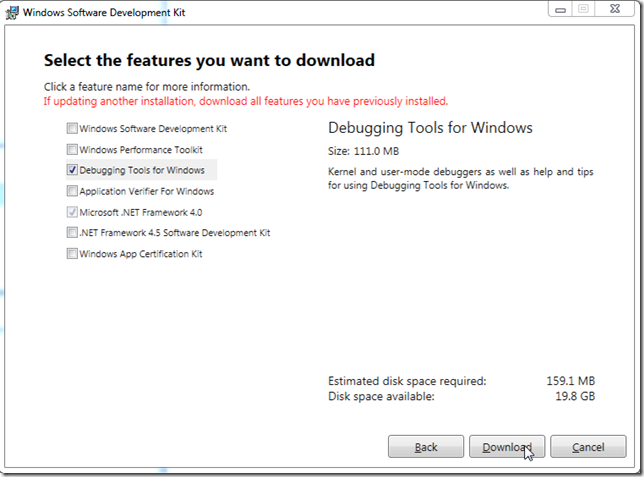Show info for Windows Software Development Kit label

click(x=153, y=129)
